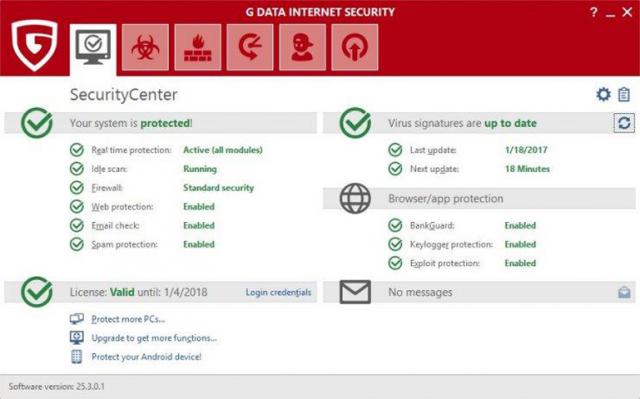Click the system protected large checkmark

pos(37,123)
